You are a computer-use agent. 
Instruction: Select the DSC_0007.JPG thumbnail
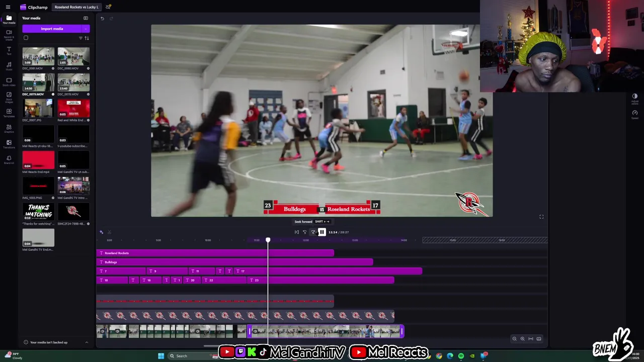pyautogui.click(x=38, y=108)
